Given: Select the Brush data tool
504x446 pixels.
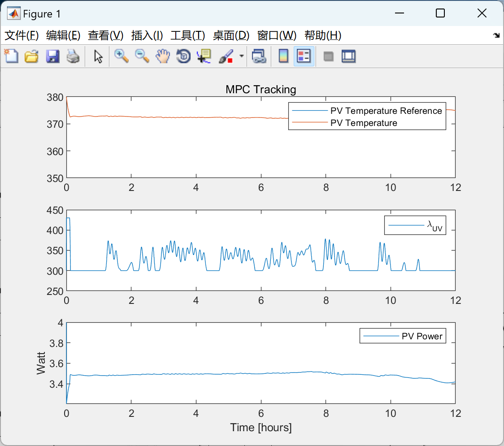Looking at the screenshot, I should (226, 56).
